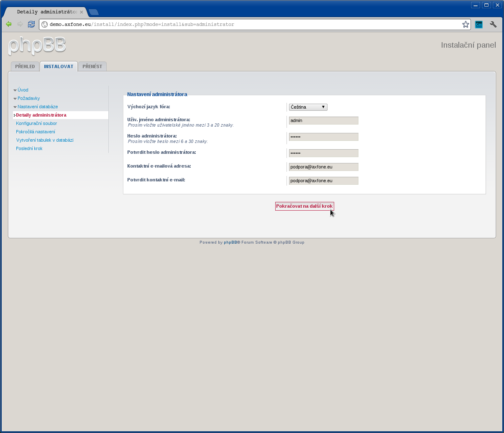
Task: Select the INSTALOVAT tab
Action: 59,66
